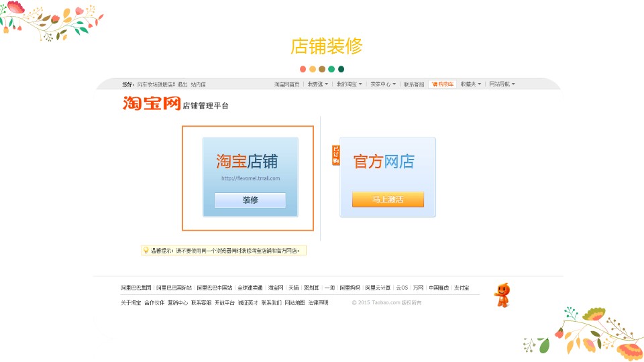Open the 联系客服 footer link
The height and width of the screenshot is (362, 644).
click(201, 302)
